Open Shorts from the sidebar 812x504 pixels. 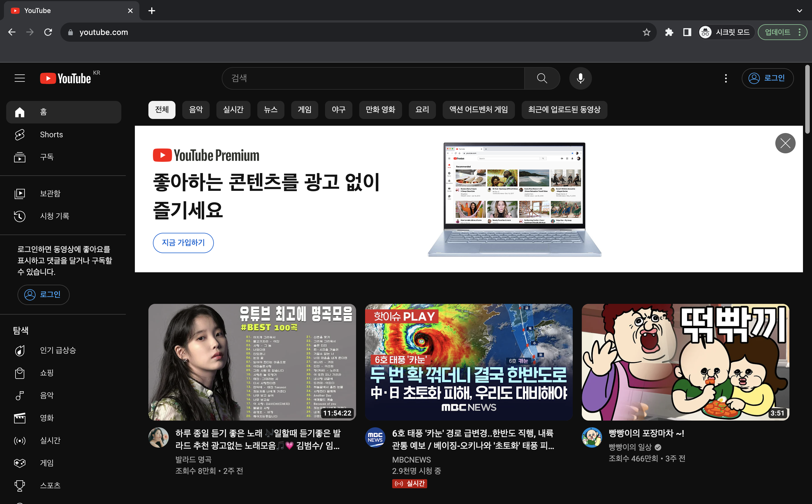click(x=51, y=134)
